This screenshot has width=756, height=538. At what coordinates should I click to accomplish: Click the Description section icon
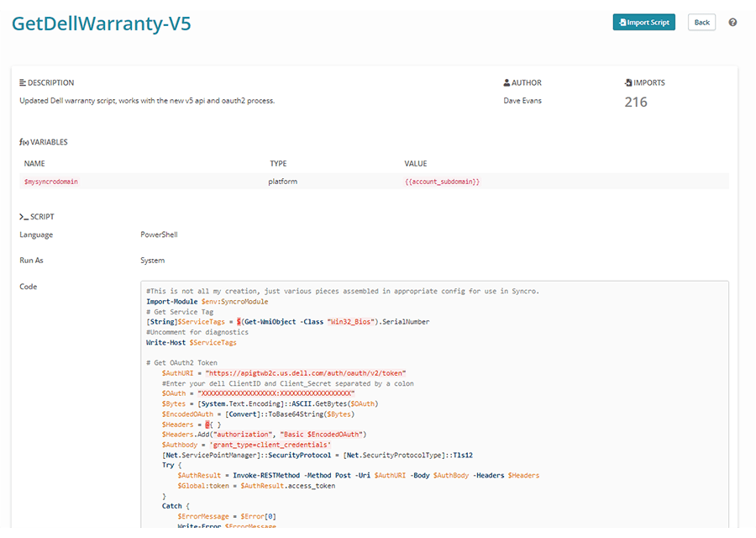coord(23,82)
